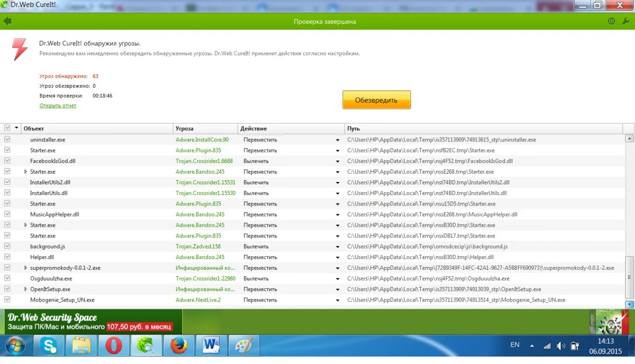Go back using the green arrow icon
Screen dimensions: 635x364
click(7, 21)
